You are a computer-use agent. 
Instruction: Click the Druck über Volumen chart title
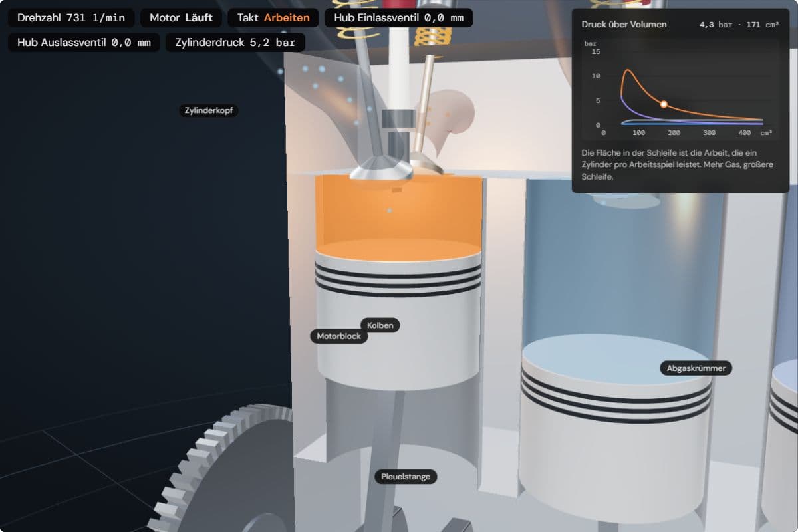624,25
